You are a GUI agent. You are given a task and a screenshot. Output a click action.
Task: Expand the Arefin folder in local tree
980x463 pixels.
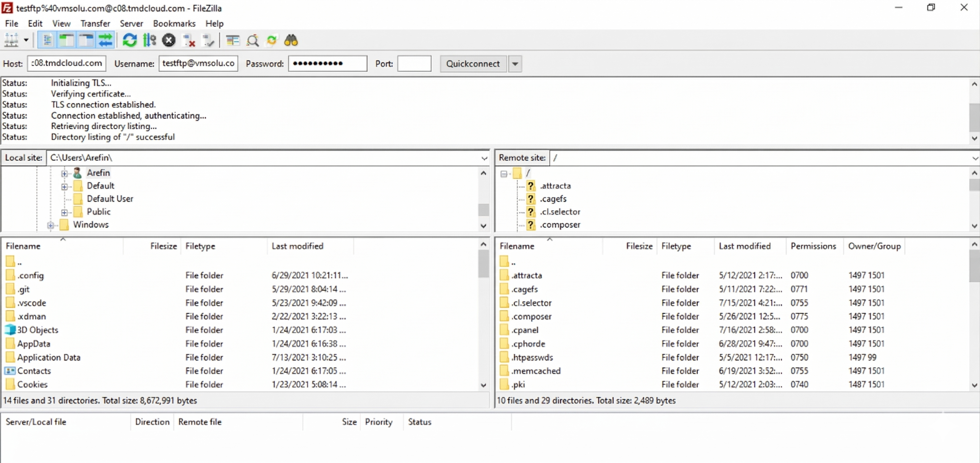[64, 173]
